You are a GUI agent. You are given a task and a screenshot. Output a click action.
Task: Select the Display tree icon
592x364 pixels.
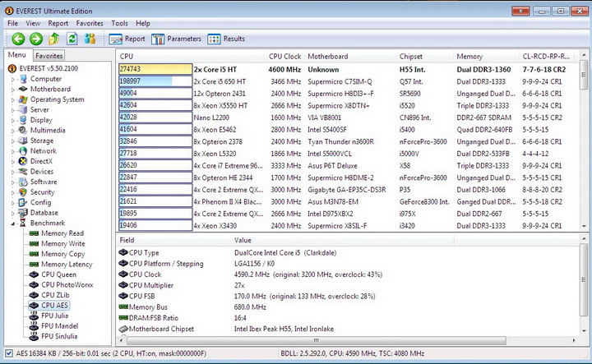pos(23,120)
